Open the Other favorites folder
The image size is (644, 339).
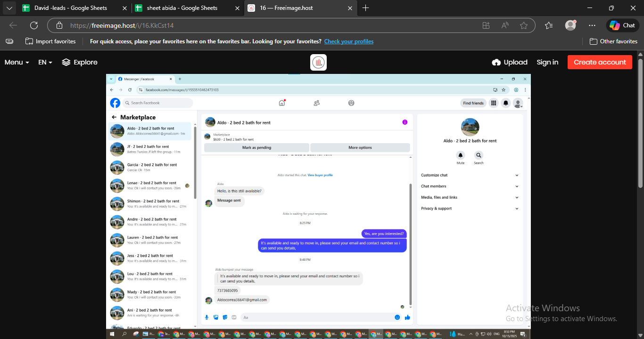point(614,41)
